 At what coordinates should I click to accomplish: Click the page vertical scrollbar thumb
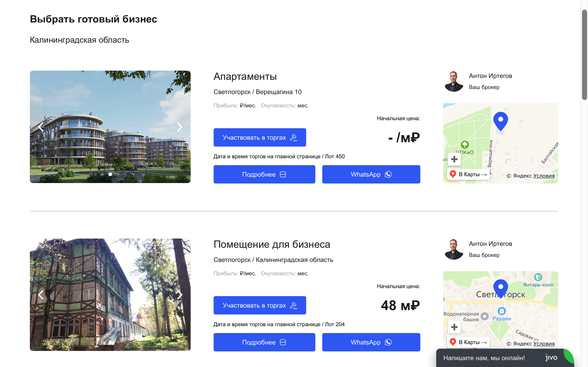[x=584, y=55]
